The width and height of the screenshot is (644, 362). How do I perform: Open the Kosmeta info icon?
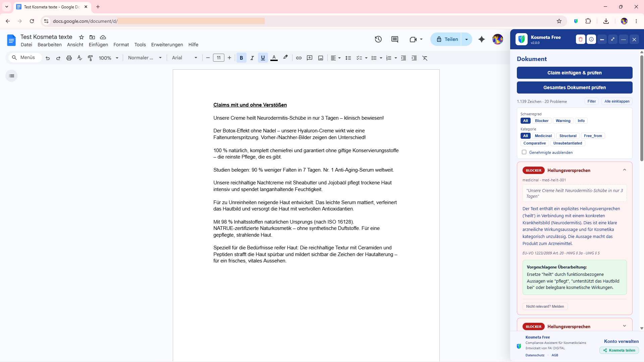[x=591, y=40]
